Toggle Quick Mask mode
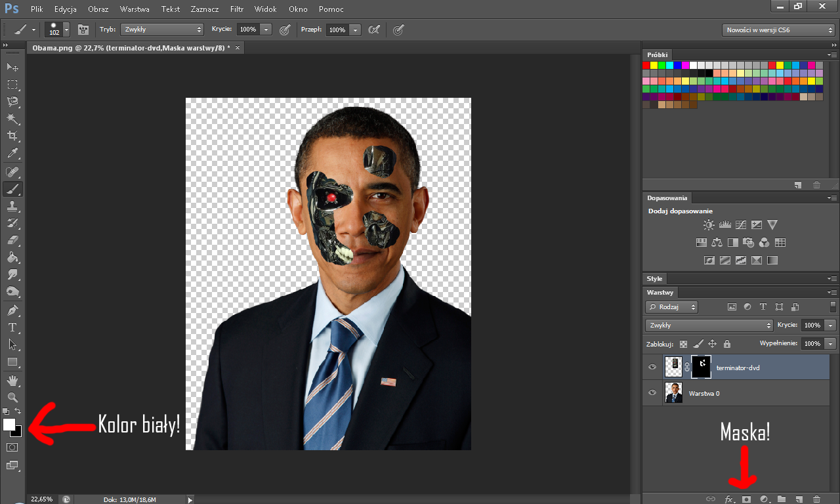840x504 pixels. click(12, 447)
